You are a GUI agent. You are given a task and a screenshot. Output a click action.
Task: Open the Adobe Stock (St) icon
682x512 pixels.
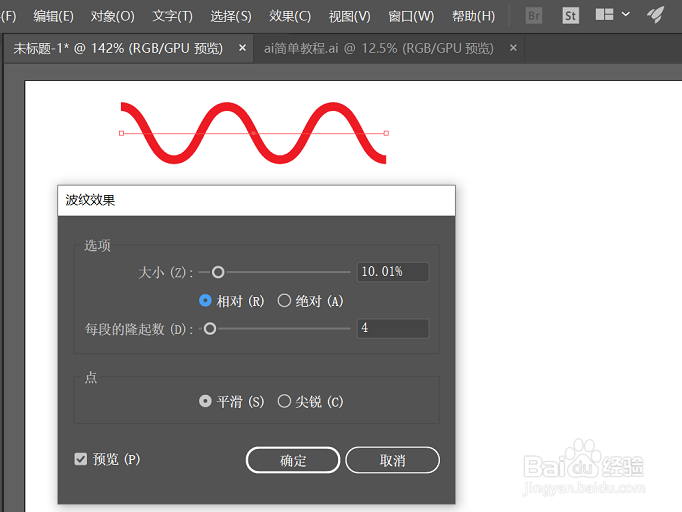570,16
